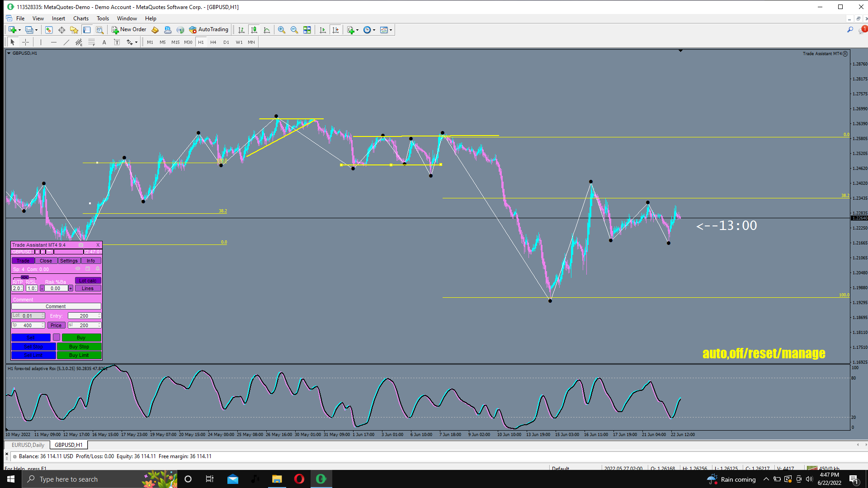Click the Lot calc button

coord(88,281)
